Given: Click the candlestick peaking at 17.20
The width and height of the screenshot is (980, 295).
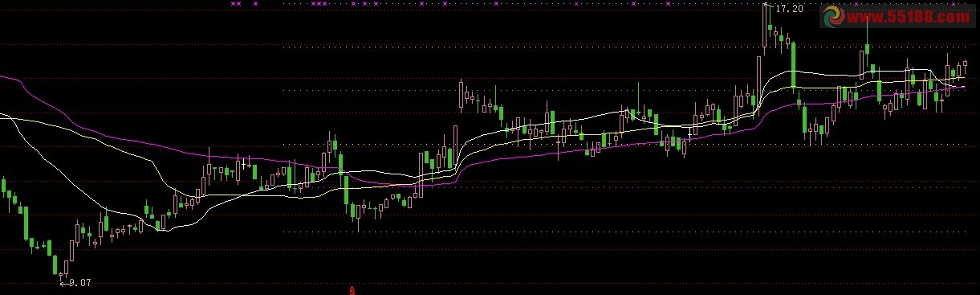Looking at the screenshot, I should [x=765, y=29].
